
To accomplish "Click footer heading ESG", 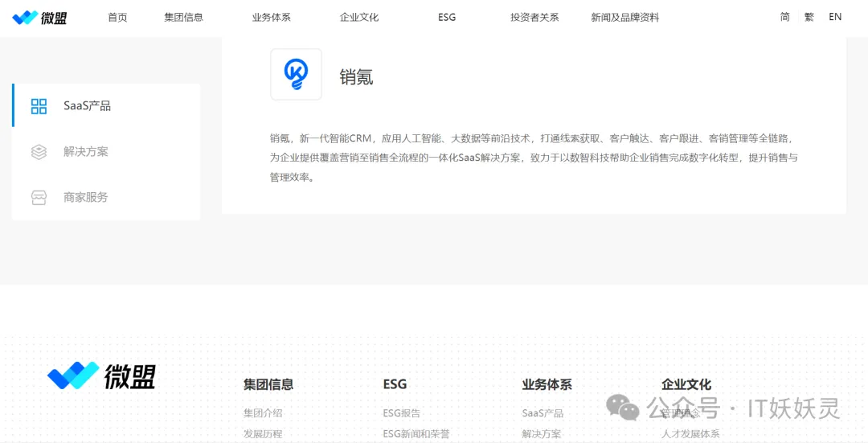I will point(395,384).
